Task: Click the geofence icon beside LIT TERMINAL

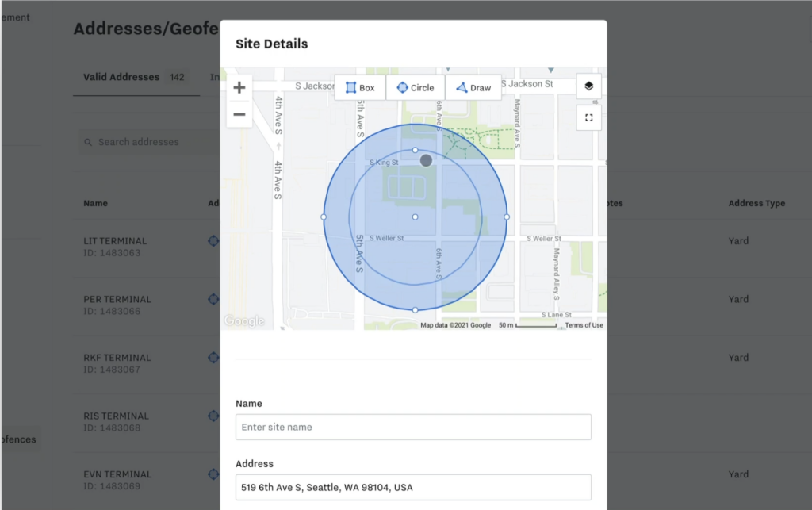Action: coord(213,241)
